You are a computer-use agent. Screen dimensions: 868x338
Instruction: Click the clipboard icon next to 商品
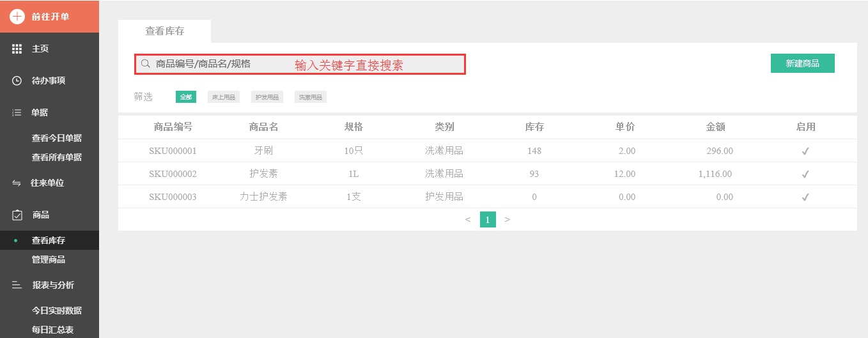click(x=17, y=215)
